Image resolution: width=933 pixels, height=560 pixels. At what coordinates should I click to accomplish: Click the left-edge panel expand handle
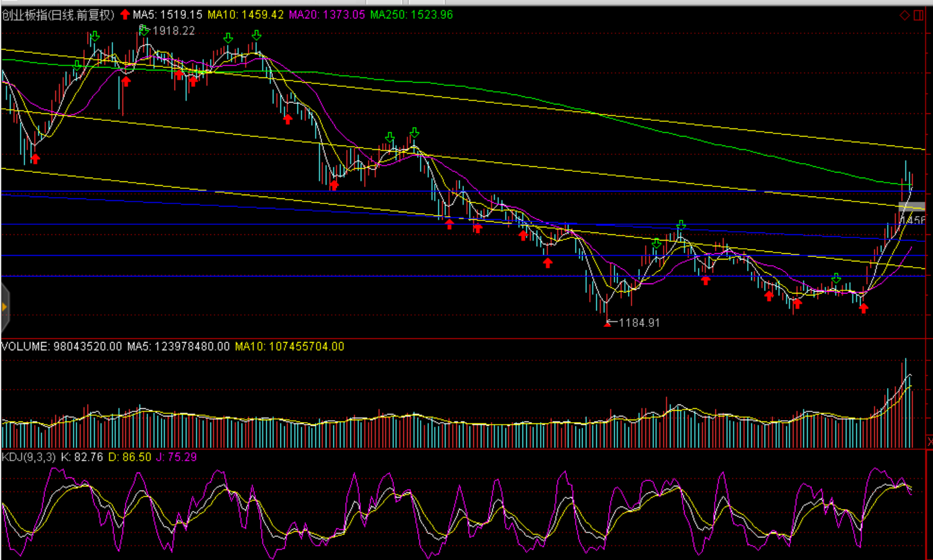4,307
